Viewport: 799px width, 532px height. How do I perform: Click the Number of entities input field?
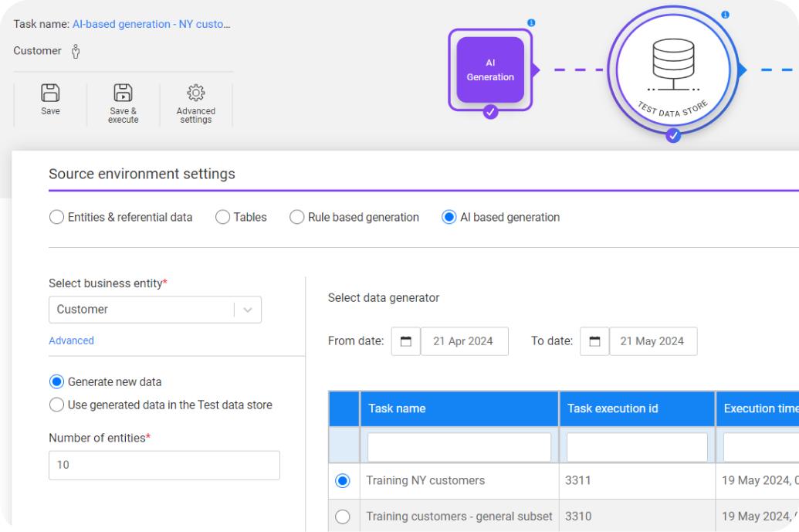pos(164,466)
